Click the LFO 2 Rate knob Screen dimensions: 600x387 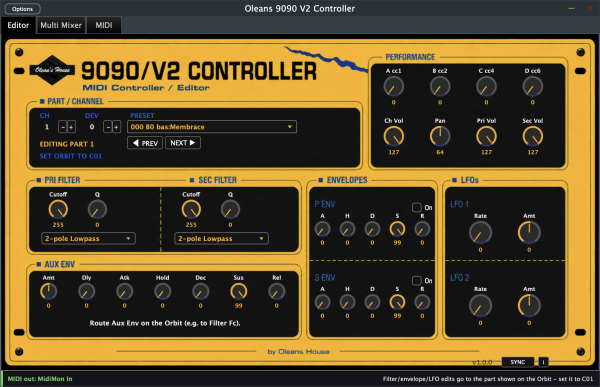coord(480,306)
